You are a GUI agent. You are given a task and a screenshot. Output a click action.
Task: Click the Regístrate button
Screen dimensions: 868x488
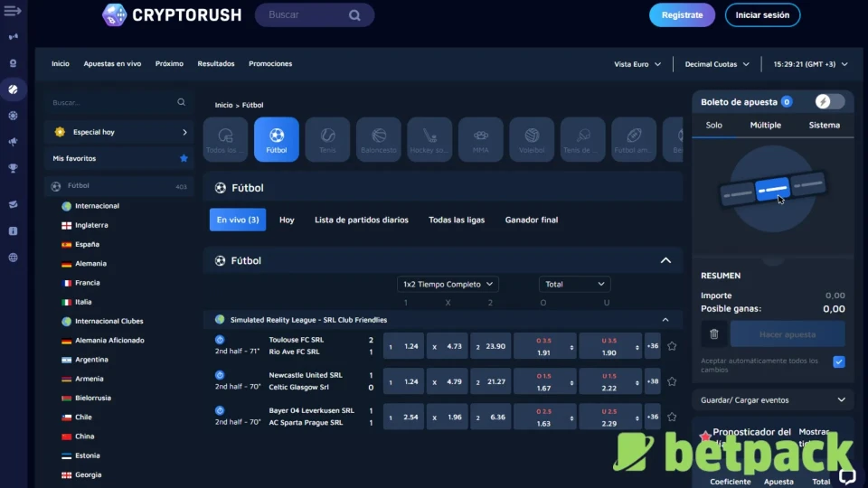coord(682,15)
